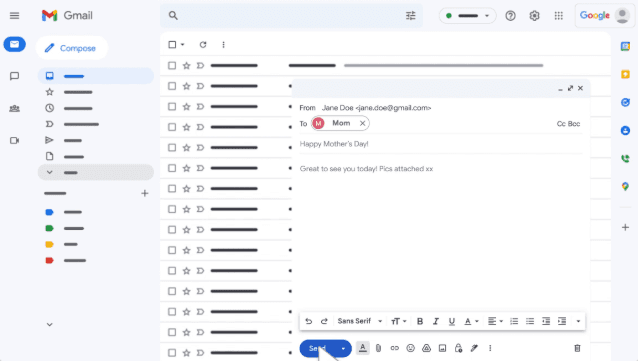Star the third email in the list
This screenshot has width=638, height=361.
click(x=186, y=107)
